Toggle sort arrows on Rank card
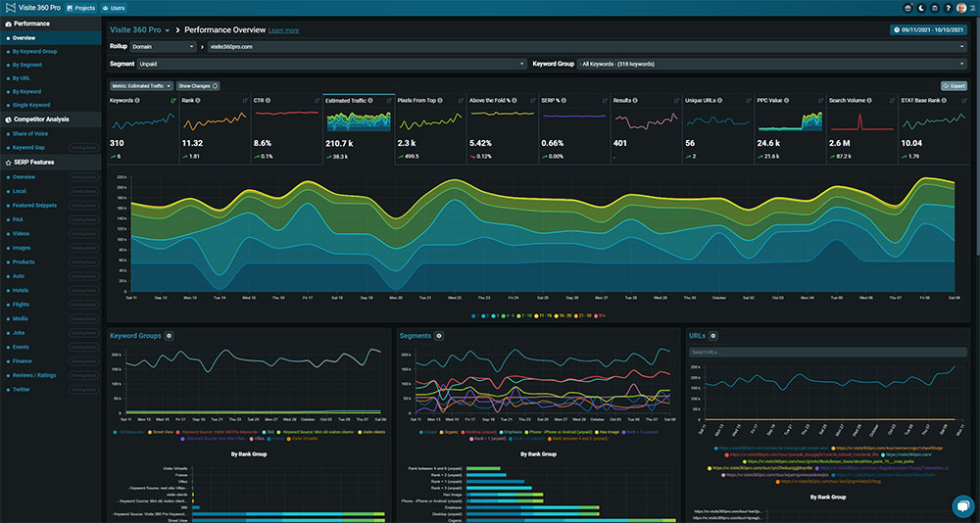This screenshot has height=523, width=980. 244,100
